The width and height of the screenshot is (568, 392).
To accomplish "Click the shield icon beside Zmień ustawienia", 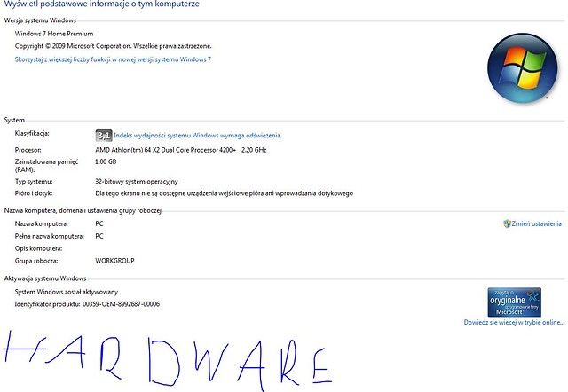I will [507, 223].
